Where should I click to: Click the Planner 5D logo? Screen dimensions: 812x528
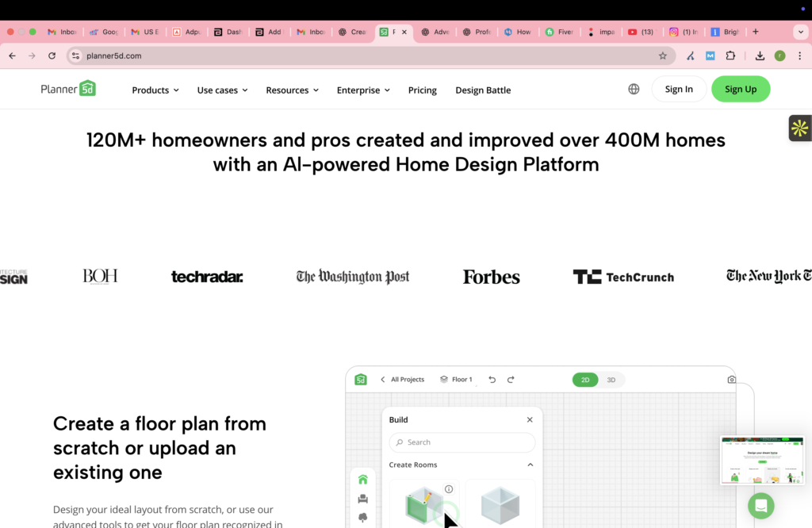68,89
